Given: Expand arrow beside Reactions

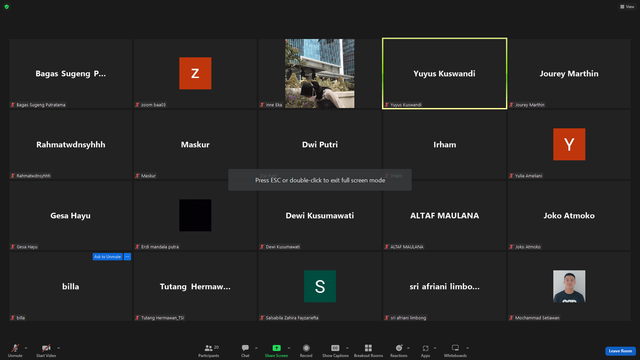Looking at the screenshot, I should tap(409, 348).
